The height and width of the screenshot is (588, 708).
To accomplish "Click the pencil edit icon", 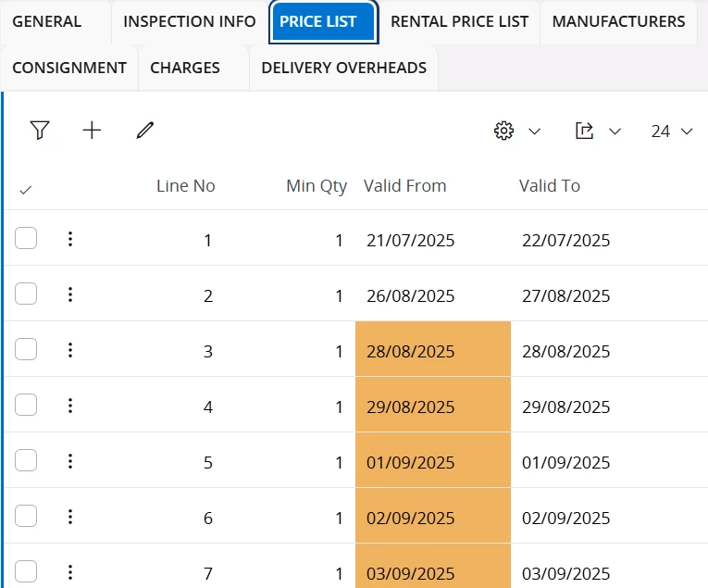I will tap(144, 131).
